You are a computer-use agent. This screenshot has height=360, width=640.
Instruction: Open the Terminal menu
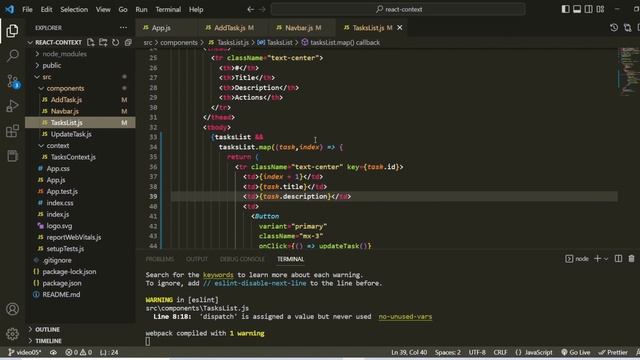point(168,9)
